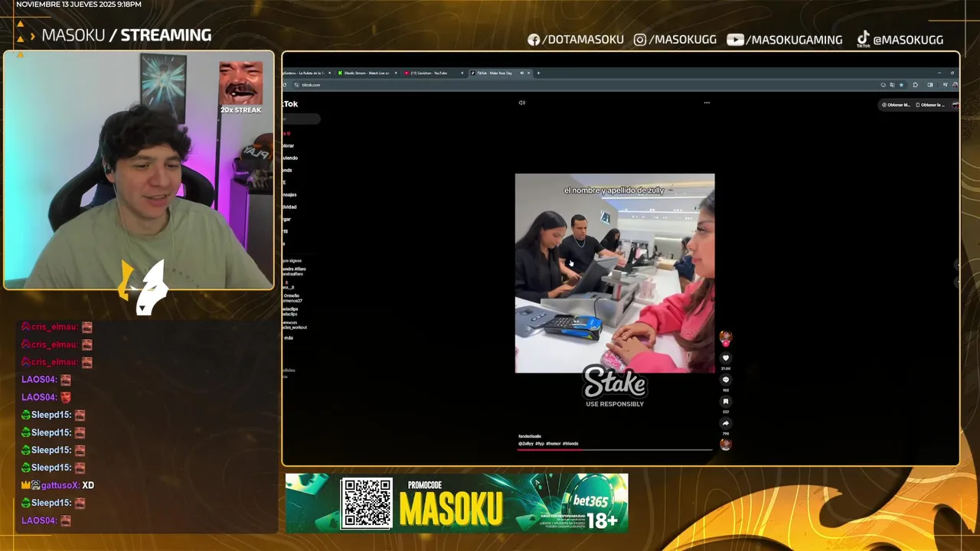Screen dimensions: 980x551
Task: Reload the browser page
Action: coord(286,85)
